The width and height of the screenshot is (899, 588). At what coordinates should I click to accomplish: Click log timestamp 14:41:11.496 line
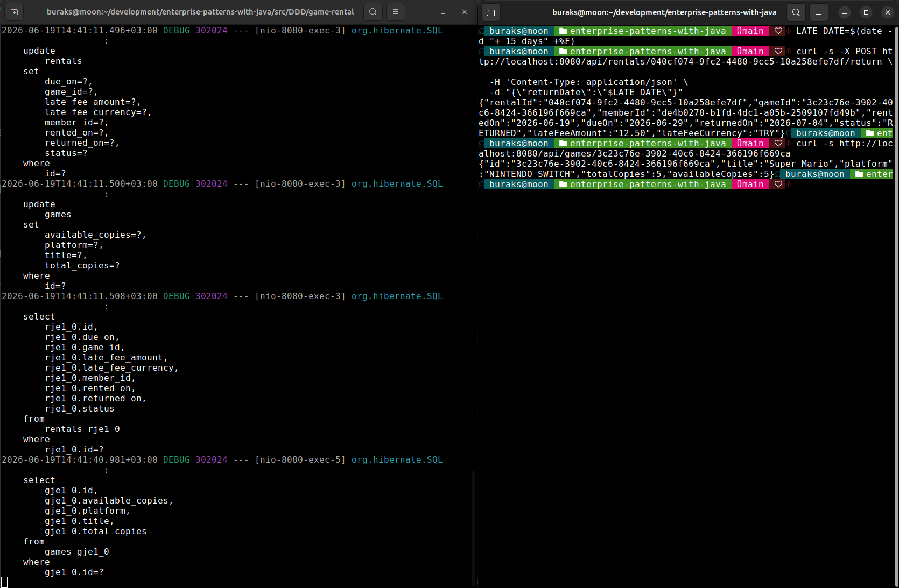(80, 31)
